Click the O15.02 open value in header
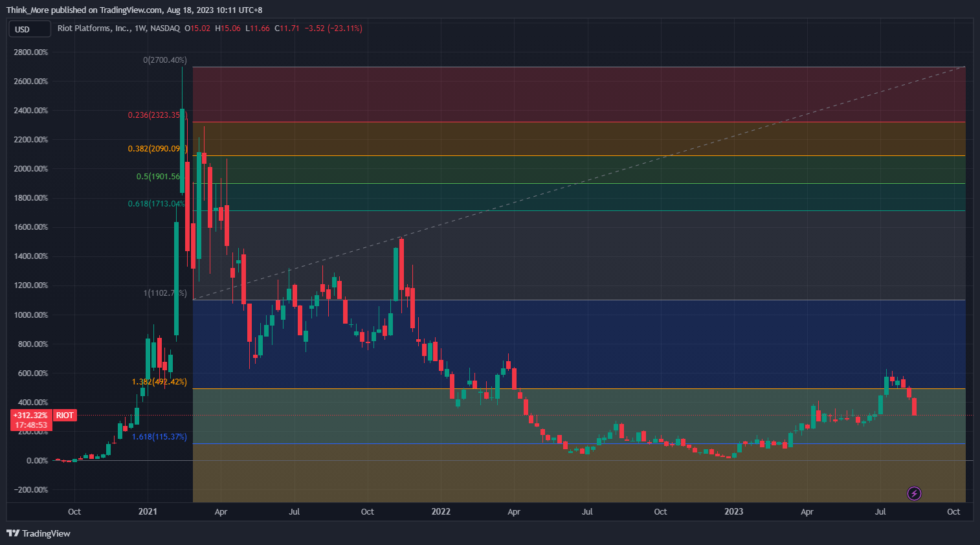Viewport: 980px width, 545px height. 197,28
